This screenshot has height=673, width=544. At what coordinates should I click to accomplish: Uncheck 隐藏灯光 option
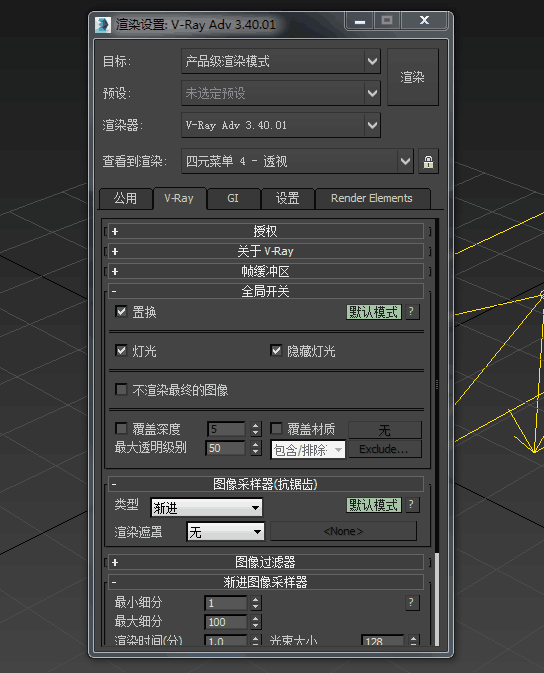click(x=276, y=351)
